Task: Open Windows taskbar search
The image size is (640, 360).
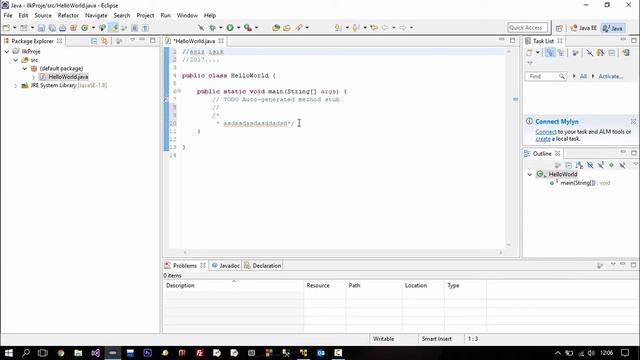Action: [x=26, y=353]
